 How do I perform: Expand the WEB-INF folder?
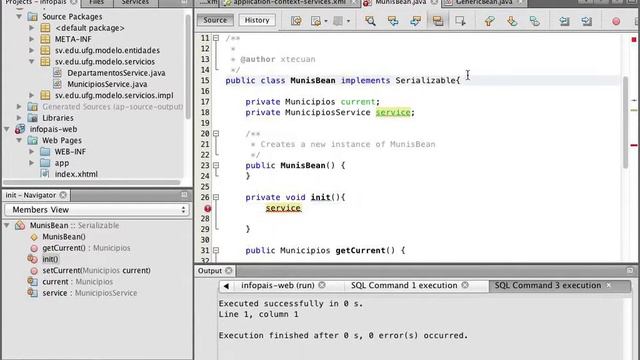(x=31, y=151)
